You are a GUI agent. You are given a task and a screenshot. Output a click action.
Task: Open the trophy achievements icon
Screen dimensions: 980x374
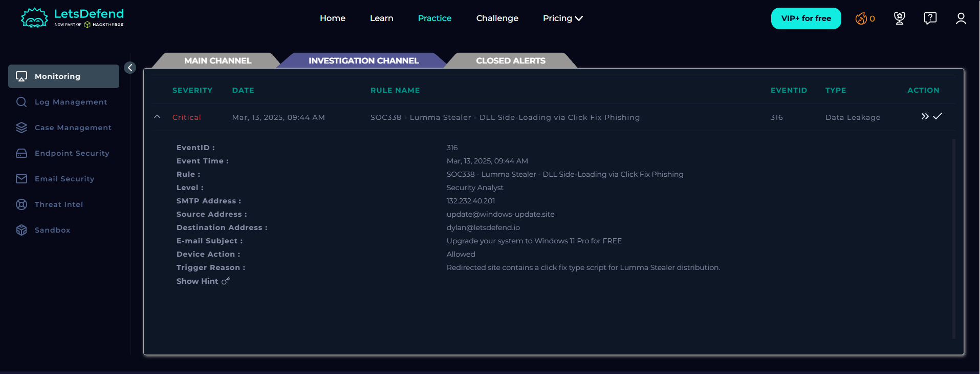(899, 18)
